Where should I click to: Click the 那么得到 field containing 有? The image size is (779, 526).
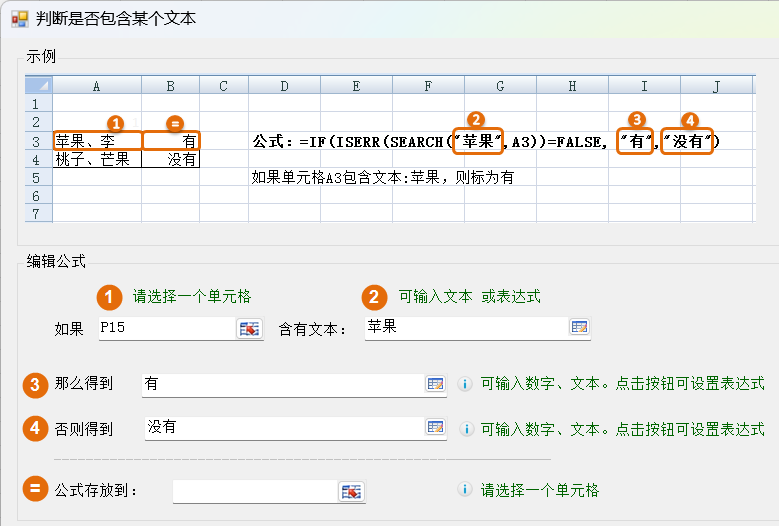coord(282,383)
